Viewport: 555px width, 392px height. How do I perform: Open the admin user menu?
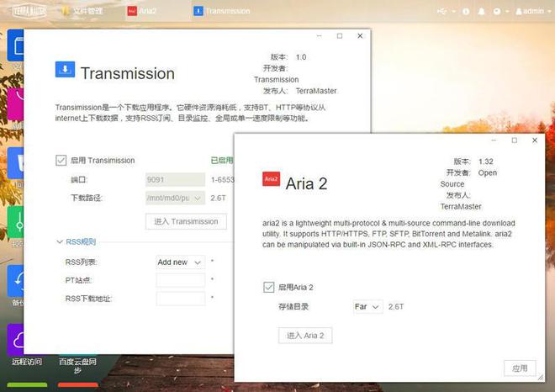[532, 11]
